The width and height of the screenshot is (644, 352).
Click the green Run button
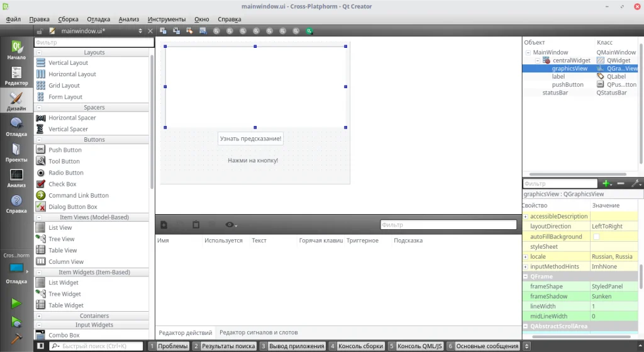16,304
